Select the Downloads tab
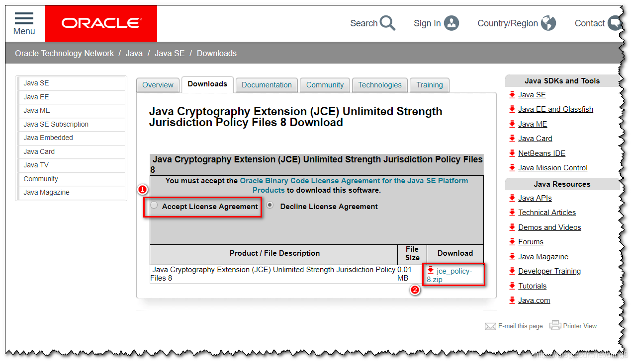 click(x=207, y=84)
